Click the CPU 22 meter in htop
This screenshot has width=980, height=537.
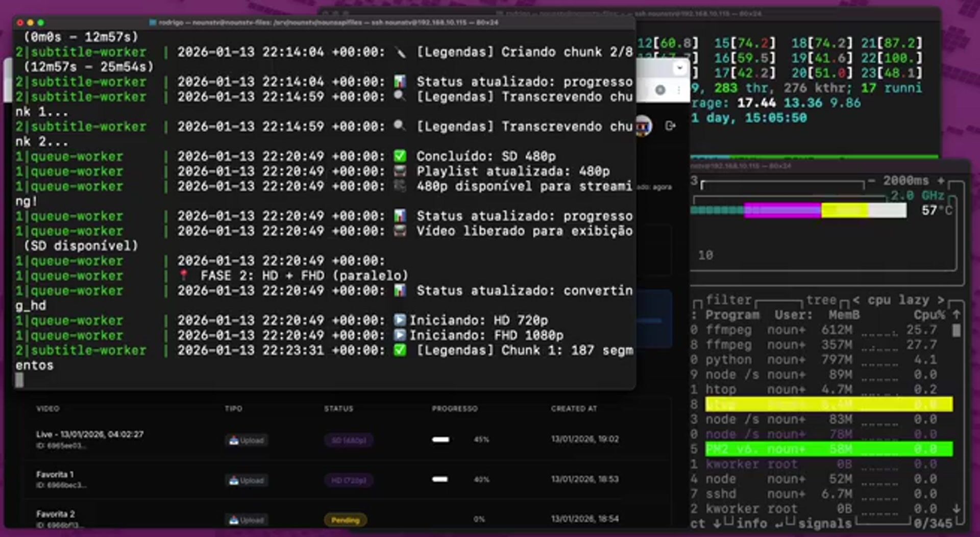pyautogui.click(x=892, y=58)
